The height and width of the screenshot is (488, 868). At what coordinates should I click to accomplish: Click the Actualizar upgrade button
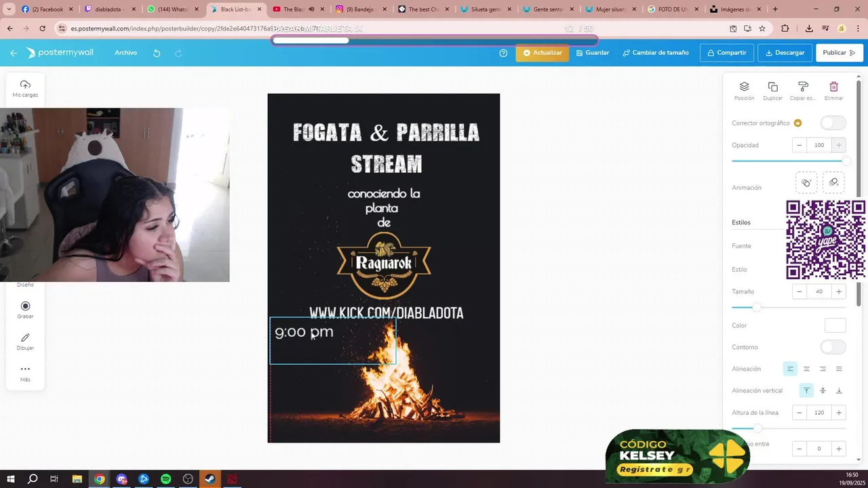(542, 53)
